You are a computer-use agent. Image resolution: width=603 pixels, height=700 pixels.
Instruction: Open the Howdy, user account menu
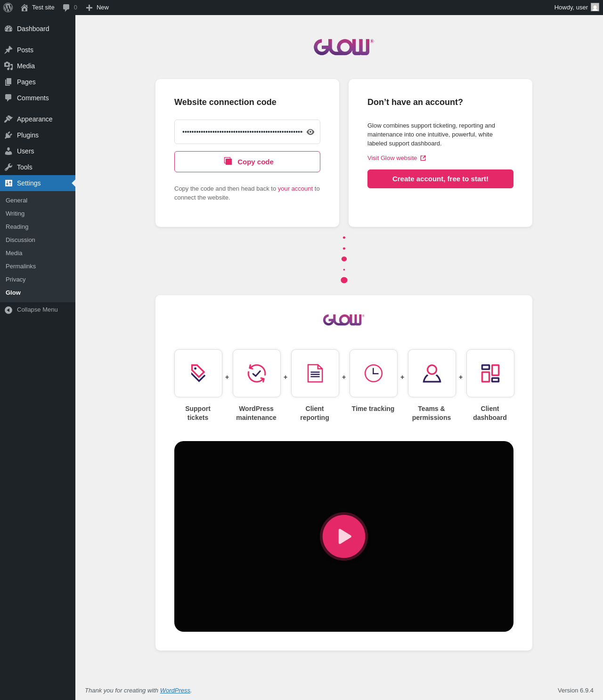[x=576, y=8]
